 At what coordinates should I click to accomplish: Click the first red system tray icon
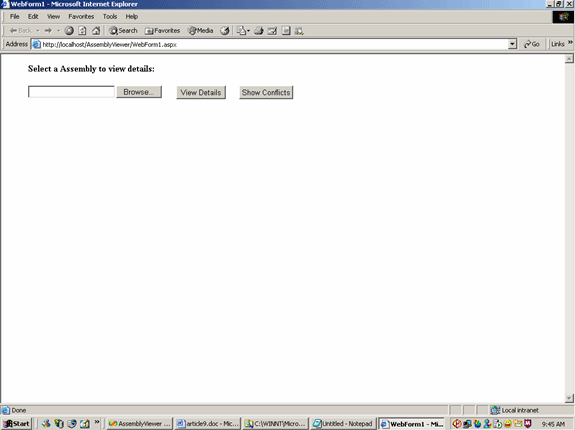pos(457,424)
